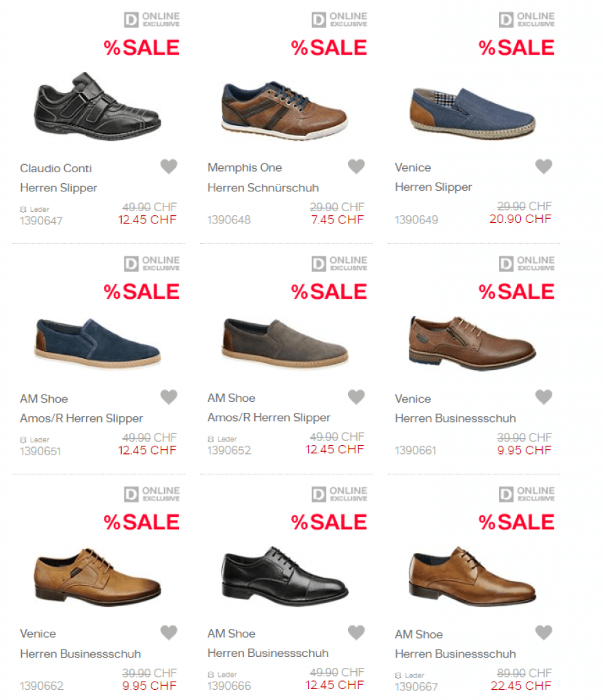Add AM Shoe Businessschuh 1390667 to favorites
The image size is (603, 700).
point(544,632)
